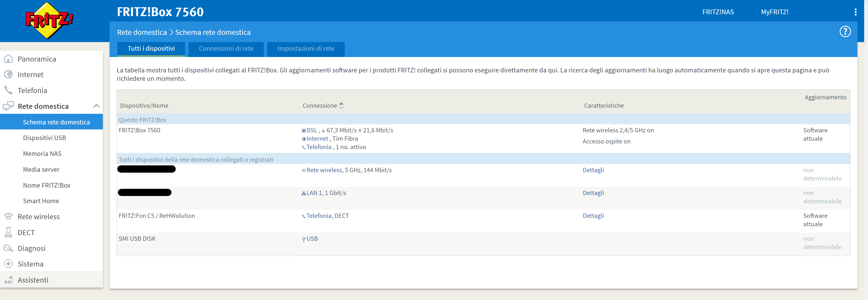Click the Sistema icon in sidebar
The width and height of the screenshot is (868, 300).
[x=8, y=264]
